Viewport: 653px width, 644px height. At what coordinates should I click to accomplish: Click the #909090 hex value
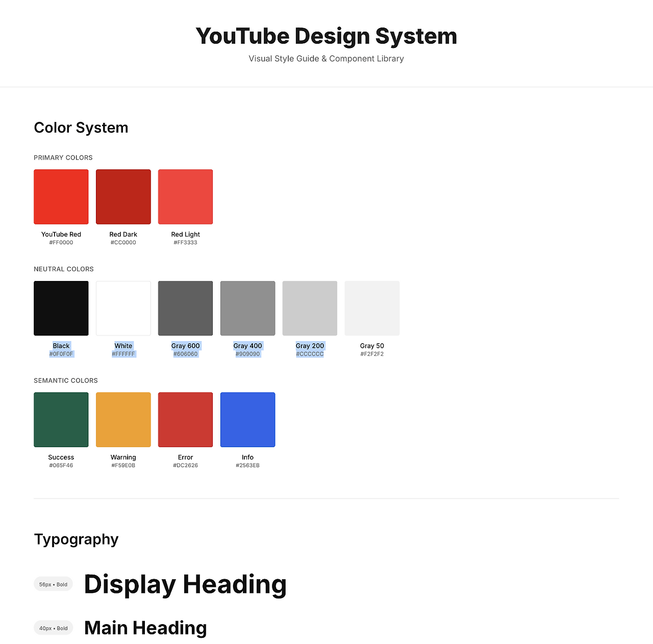[248, 354]
